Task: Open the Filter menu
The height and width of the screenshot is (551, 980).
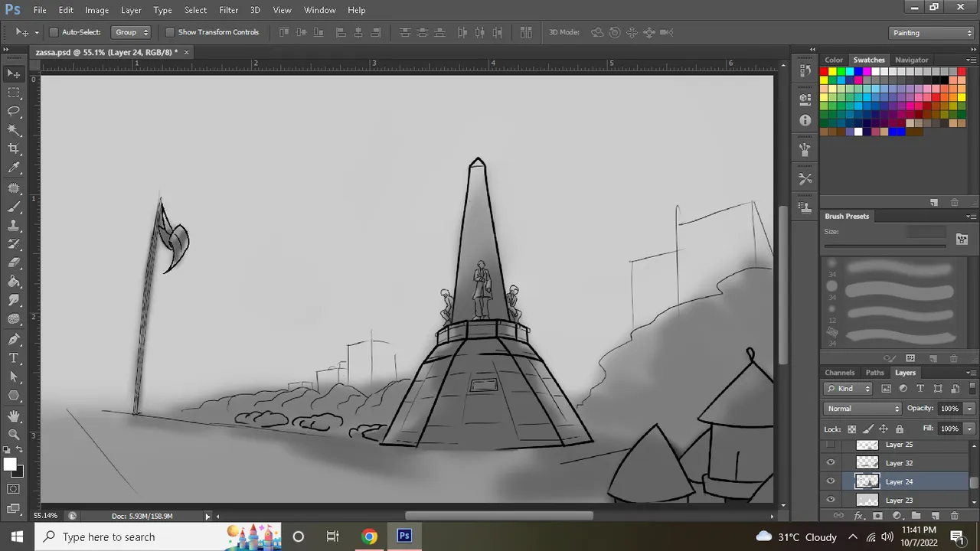Action: 228,10
